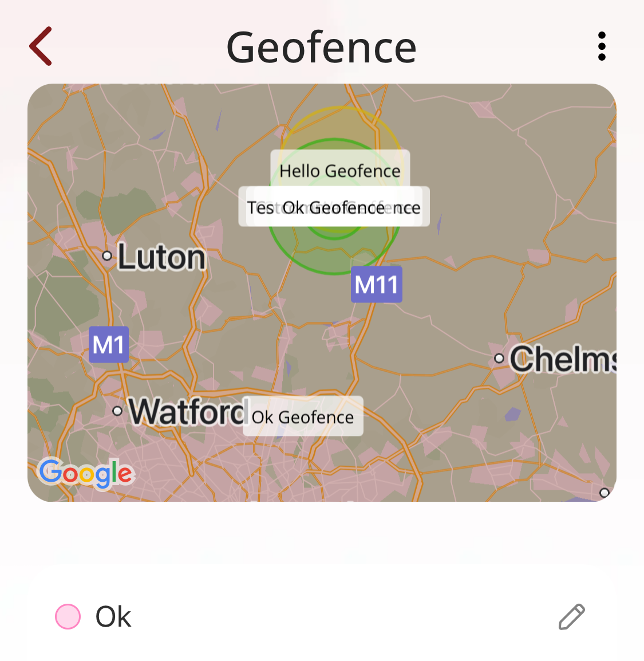Click the M11 motorway shield
Viewport: 644px width, 661px height.
pos(377,285)
